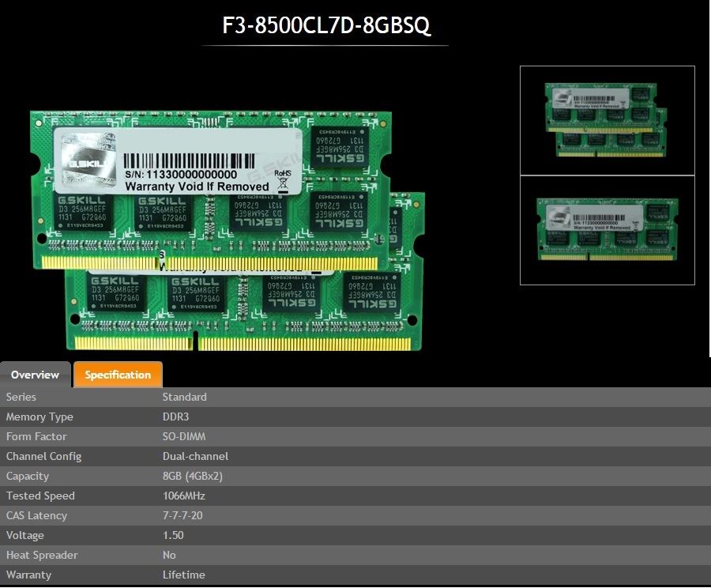Click the F3-8500CL7D-8GBSQ product title
The width and height of the screenshot is (711, 588).
pyautogui.click(x=325, y=25)
